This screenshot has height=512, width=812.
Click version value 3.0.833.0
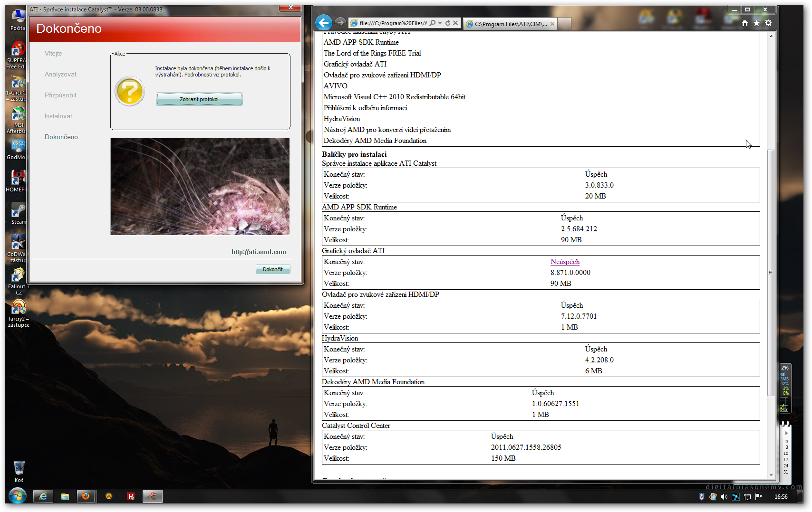[x=599, y=185]
